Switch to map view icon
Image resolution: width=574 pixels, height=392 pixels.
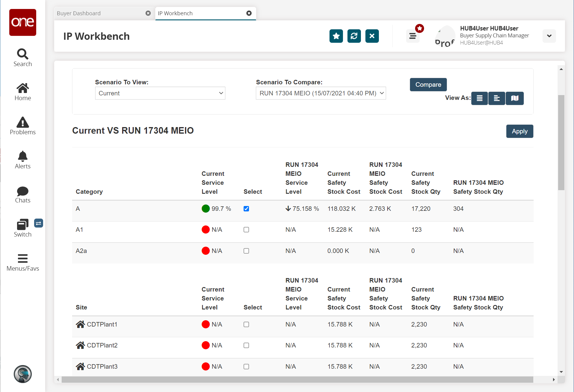(x=514, y=98)
